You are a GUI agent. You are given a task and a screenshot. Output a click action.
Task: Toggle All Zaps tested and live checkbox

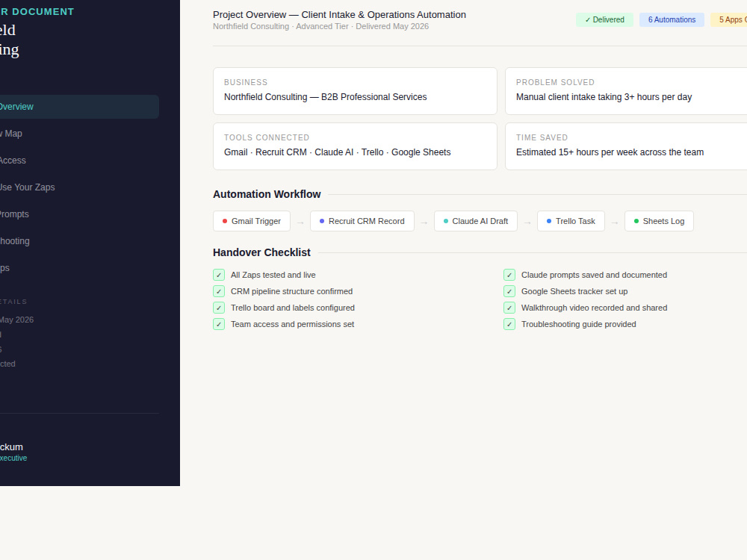pos(219,275)
